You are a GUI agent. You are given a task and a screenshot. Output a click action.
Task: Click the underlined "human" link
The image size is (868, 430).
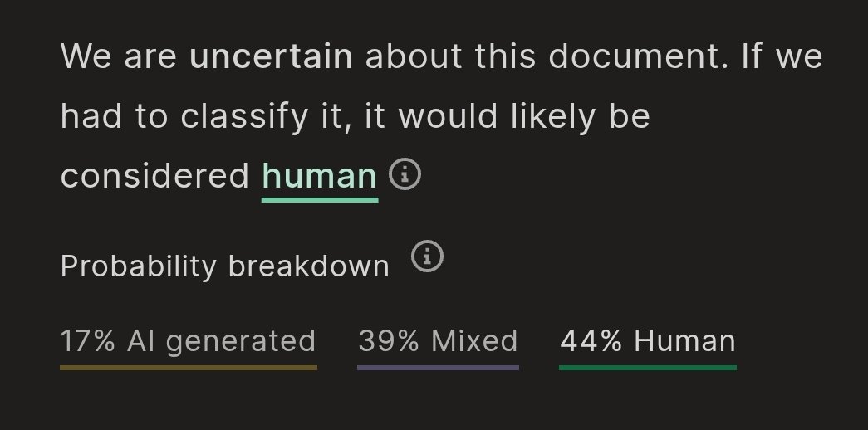click(x=320, y=176)
